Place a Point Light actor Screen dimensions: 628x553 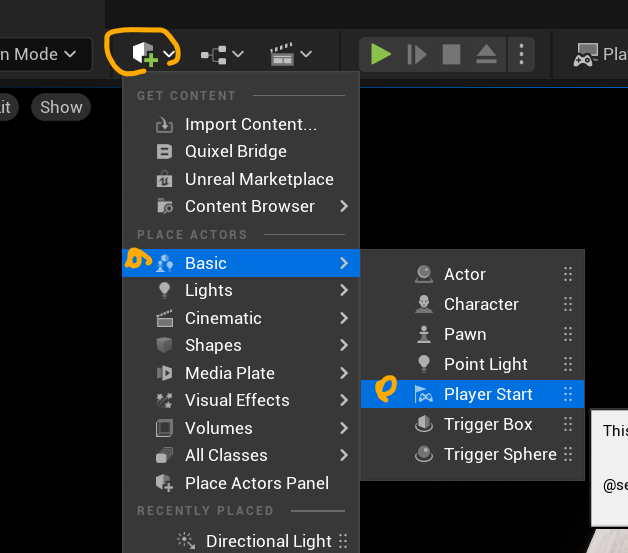click(473, 364)
